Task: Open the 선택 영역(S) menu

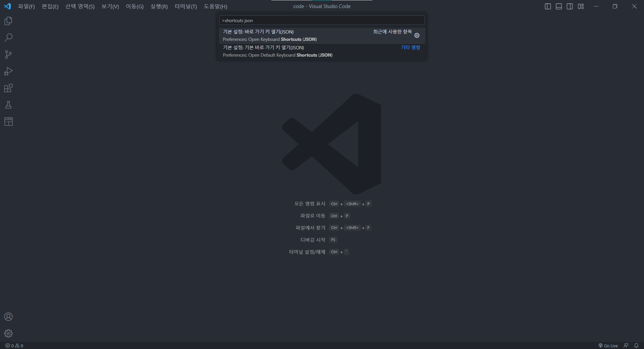Action: pos(80,6)
